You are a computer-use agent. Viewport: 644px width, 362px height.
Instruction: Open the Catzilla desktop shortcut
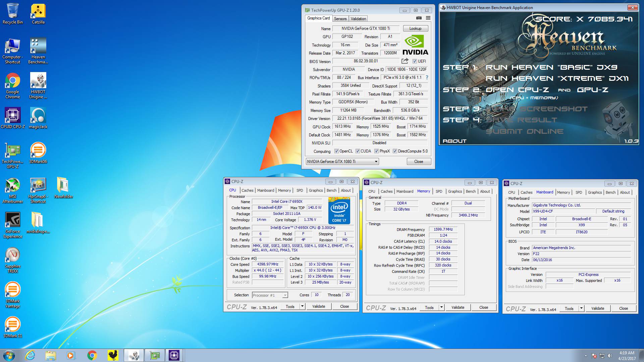(38, 14)
